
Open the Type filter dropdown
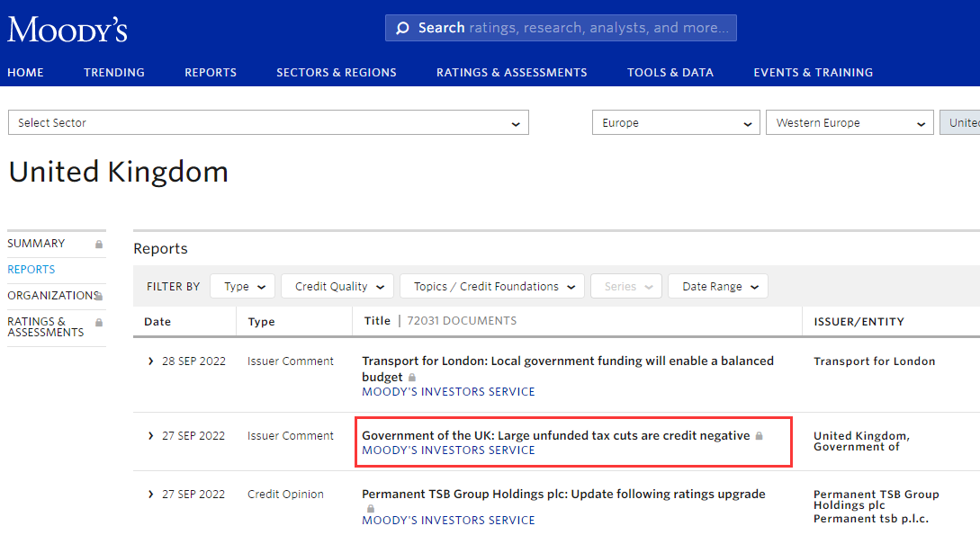click(243, 287)
